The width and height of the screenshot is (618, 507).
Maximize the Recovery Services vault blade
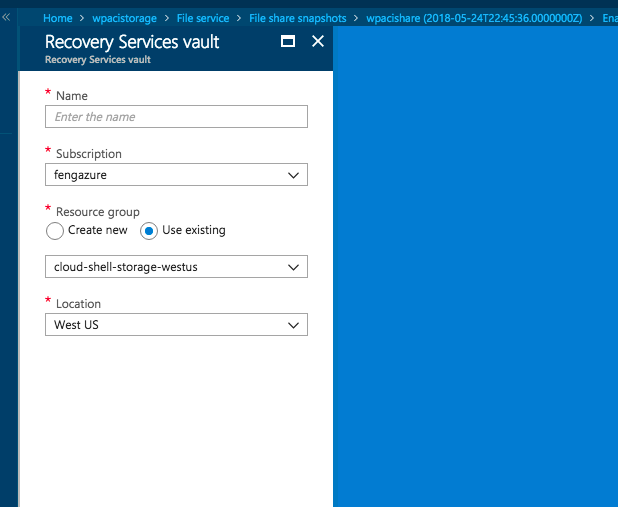[288, 41]
